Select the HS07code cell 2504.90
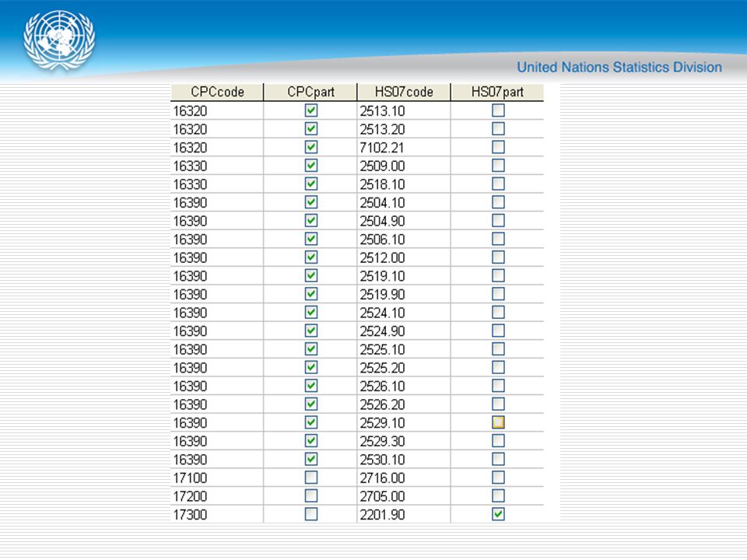 coord(404,220)
